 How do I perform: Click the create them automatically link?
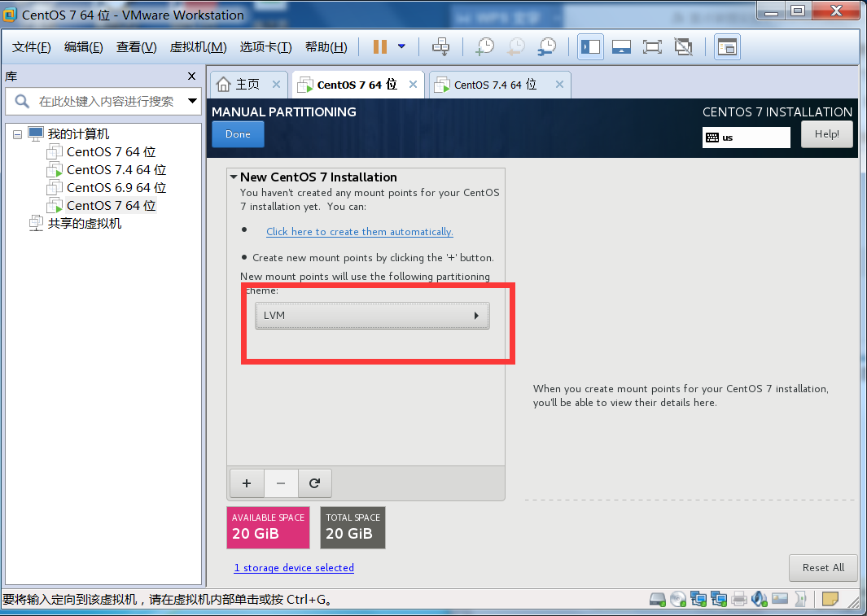pyautogui.click(x=359, y=231)
